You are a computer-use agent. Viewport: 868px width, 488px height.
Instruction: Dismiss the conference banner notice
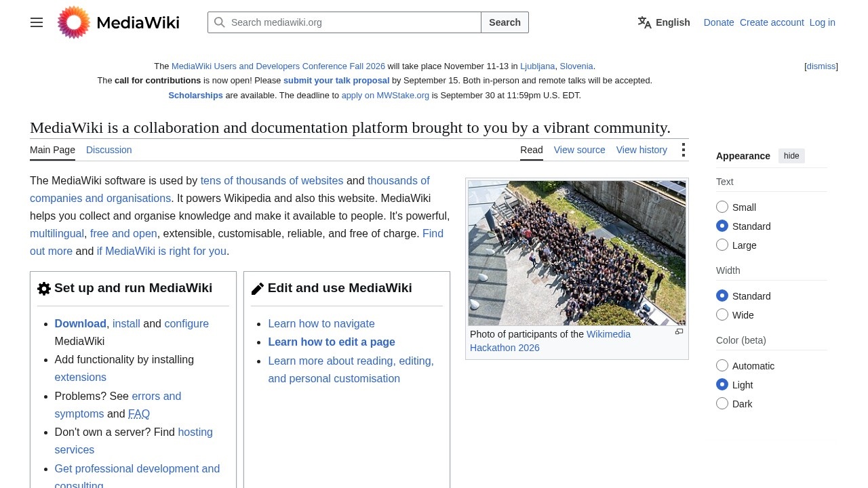click(x=821, y=66)
